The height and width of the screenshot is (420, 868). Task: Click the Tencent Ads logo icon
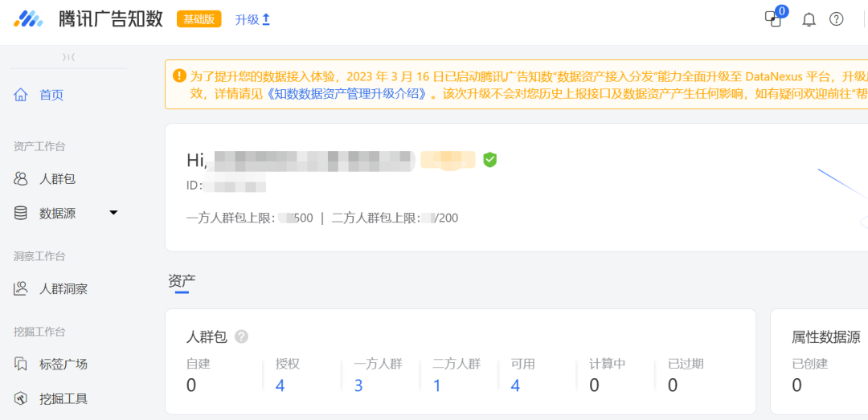[x=28, y=19]
